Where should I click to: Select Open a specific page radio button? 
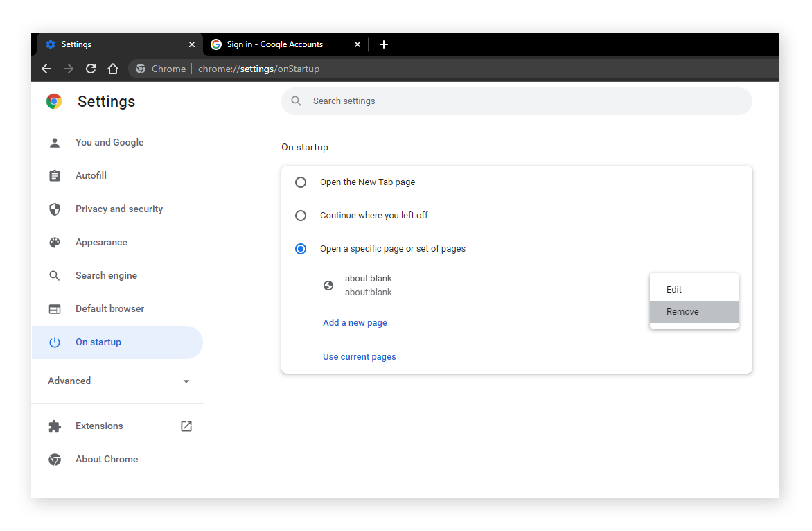coord(301,249)
